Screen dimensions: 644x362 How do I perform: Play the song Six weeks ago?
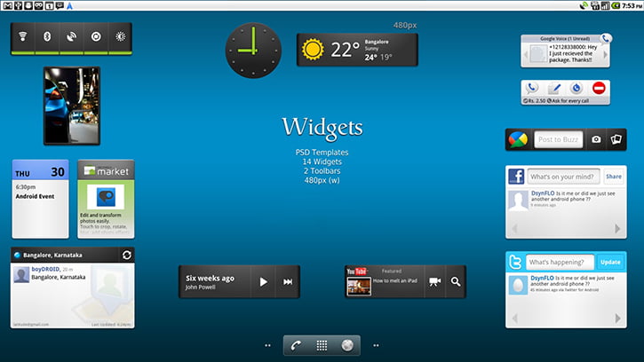pyautogui.click(x=263, y=282)
